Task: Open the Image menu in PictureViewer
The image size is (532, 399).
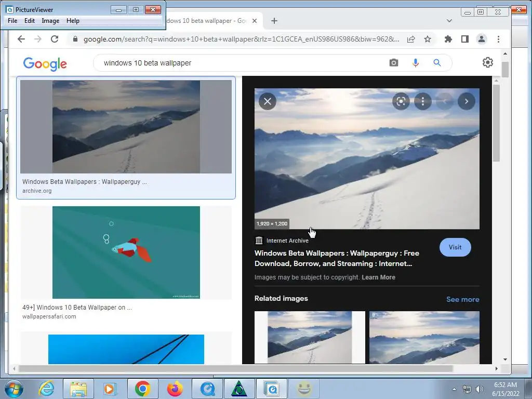Action: pos(50,21)
